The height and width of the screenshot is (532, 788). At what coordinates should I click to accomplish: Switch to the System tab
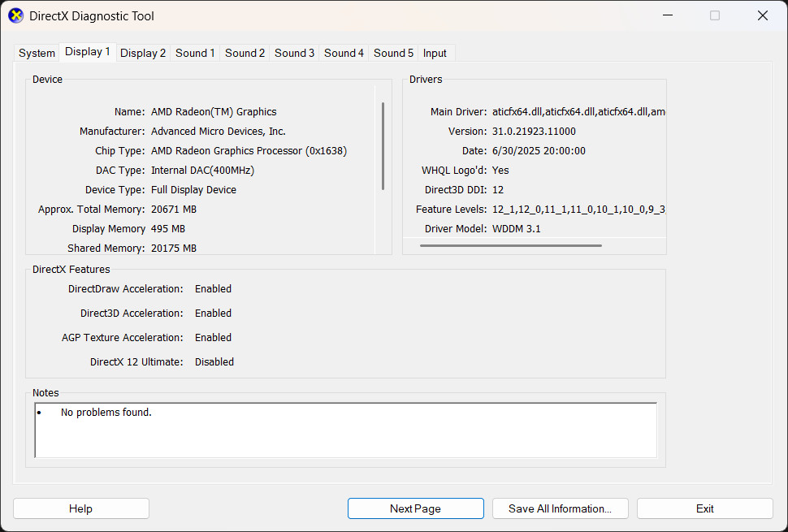[37, 54]
